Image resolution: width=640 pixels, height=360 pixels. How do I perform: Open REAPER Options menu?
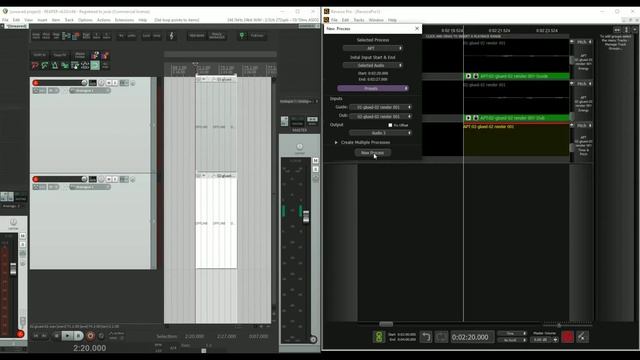click(x=85, y=20)
